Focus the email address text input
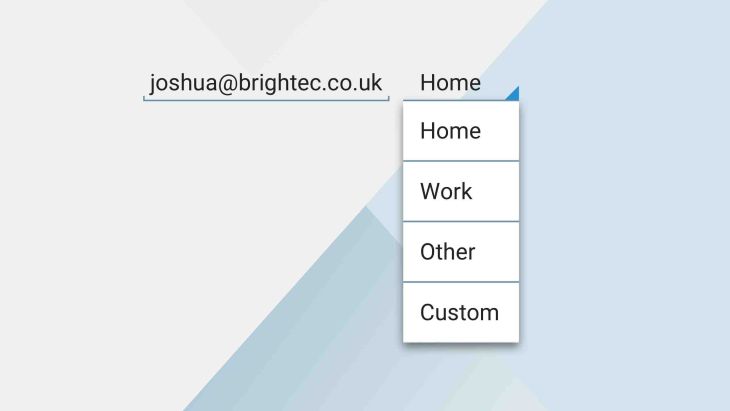Screen dimensions: 730x411 point(266,83)
